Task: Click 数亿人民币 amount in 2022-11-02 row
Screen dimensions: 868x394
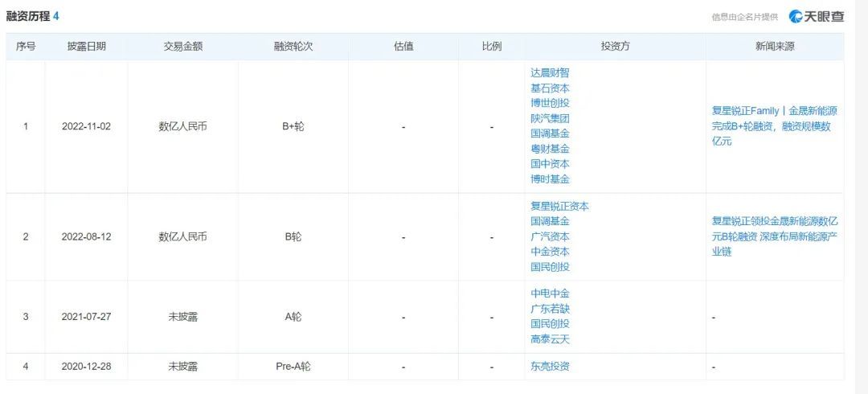Action: [x=183, y=126]
